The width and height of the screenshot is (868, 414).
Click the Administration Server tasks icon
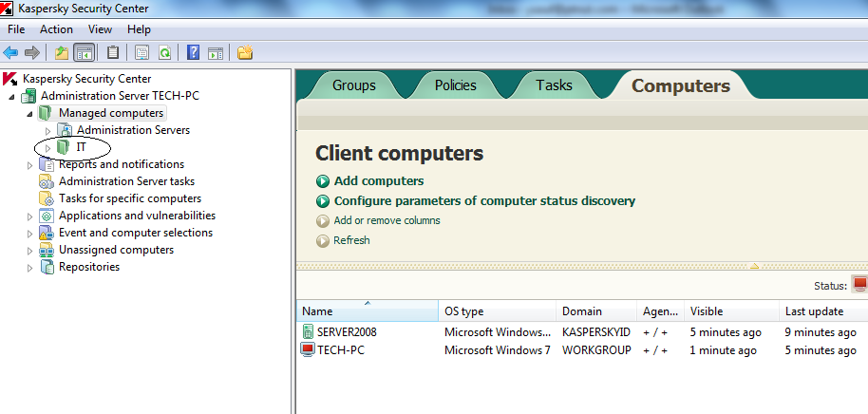pos(47,181)
